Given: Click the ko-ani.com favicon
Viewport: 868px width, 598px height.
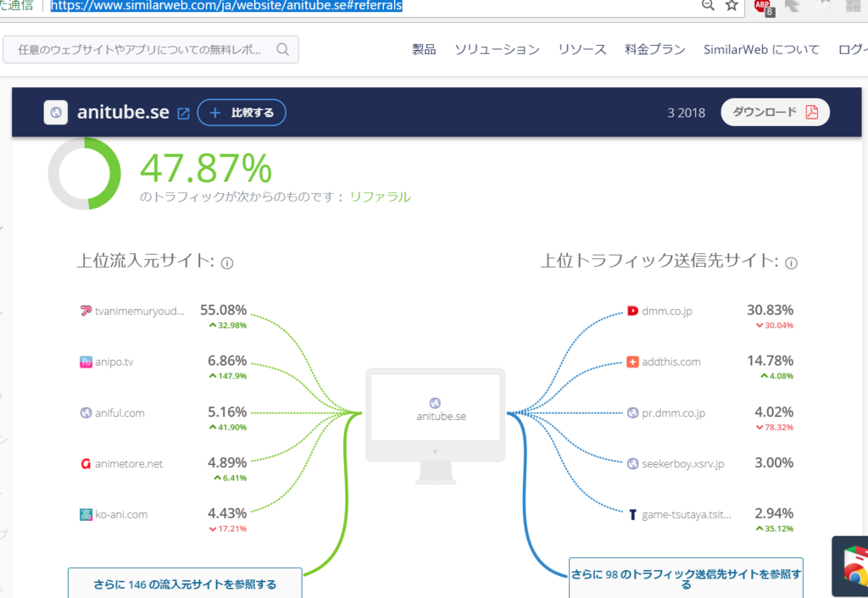Looking at the screenshot, I should point(86,514).
